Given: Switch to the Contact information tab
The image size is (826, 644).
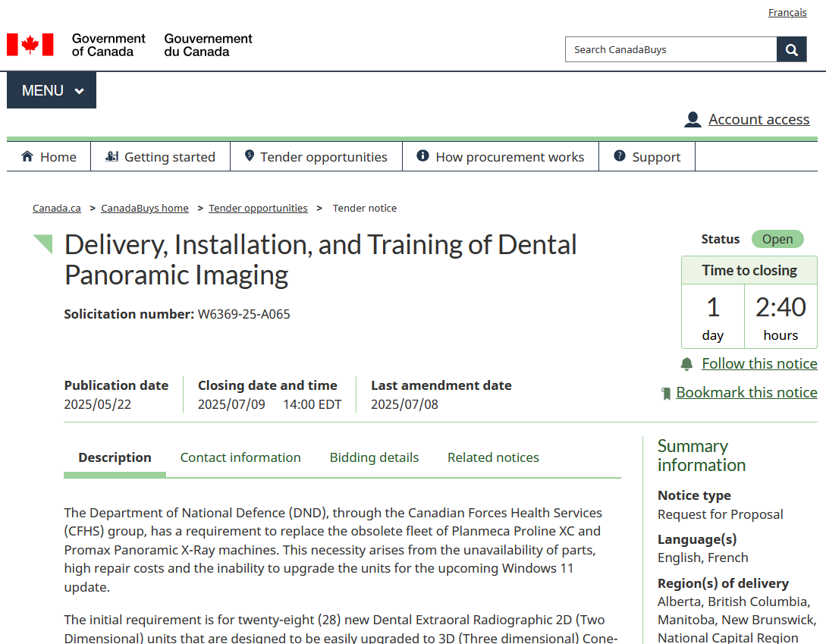Looking at the screenshot, I should (240, 457).
